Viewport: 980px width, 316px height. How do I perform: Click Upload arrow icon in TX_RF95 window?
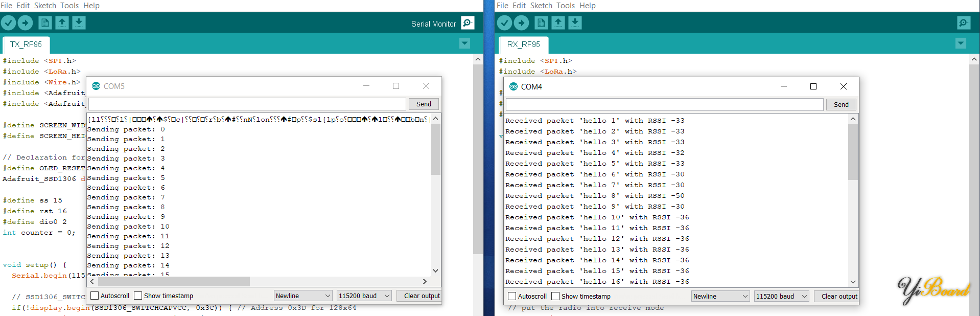tap(26, 23)
